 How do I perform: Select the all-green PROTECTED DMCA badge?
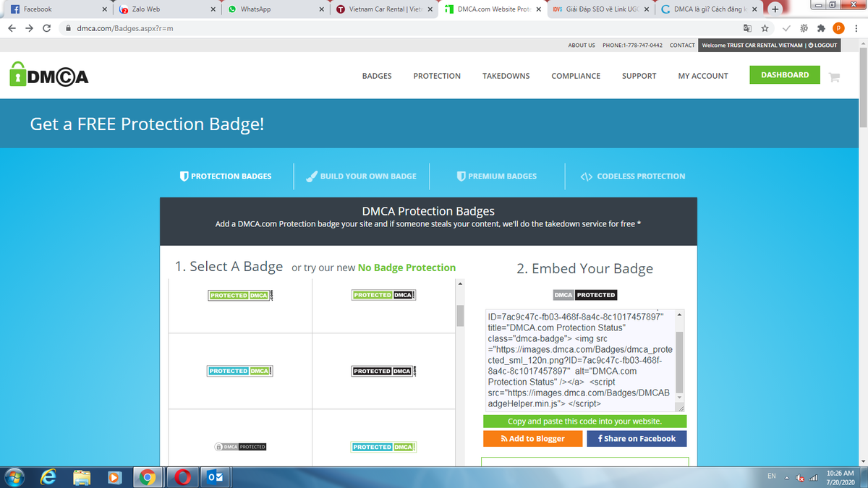point(241,295)
